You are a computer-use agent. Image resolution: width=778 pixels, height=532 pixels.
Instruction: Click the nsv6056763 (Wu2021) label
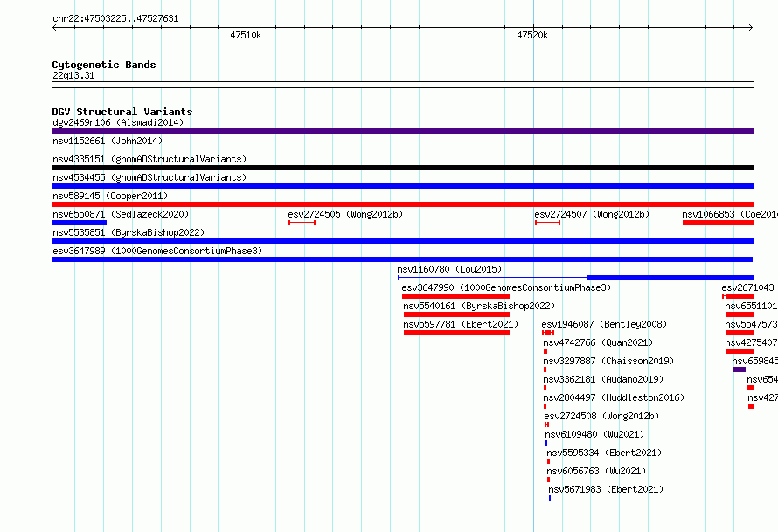[596, 471]
